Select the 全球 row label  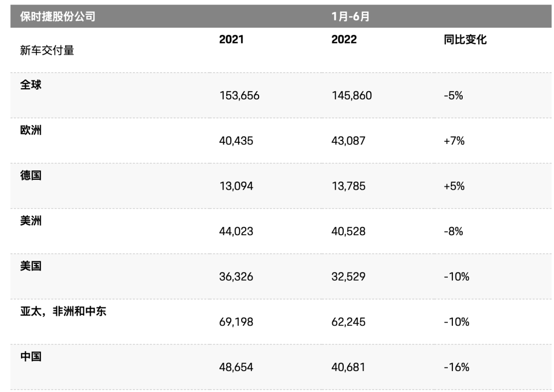coord(31,85)
